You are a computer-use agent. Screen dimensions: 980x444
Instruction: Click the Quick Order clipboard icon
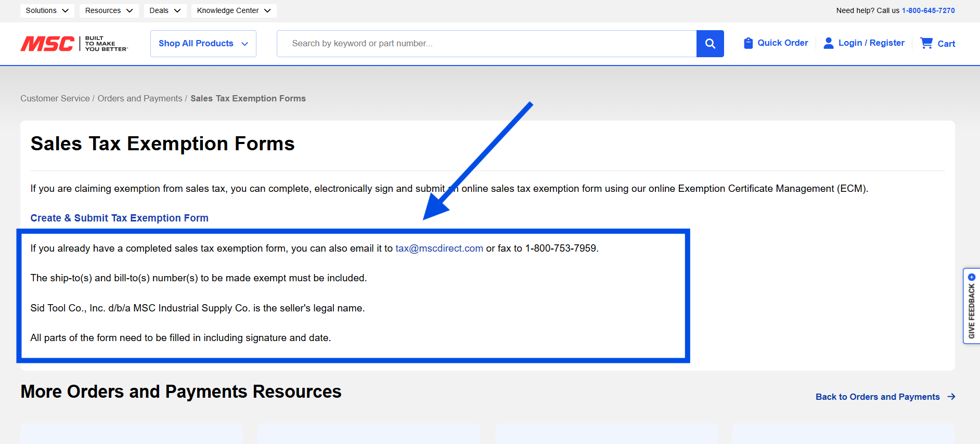click(748, 43)
